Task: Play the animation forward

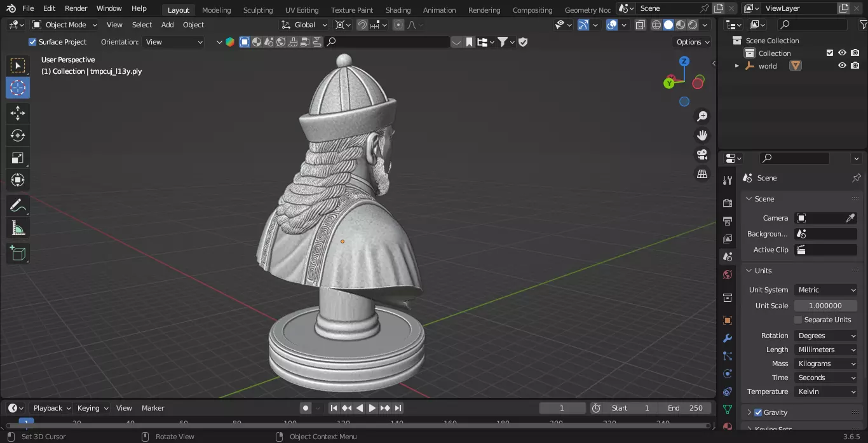Action: (372, 408)
